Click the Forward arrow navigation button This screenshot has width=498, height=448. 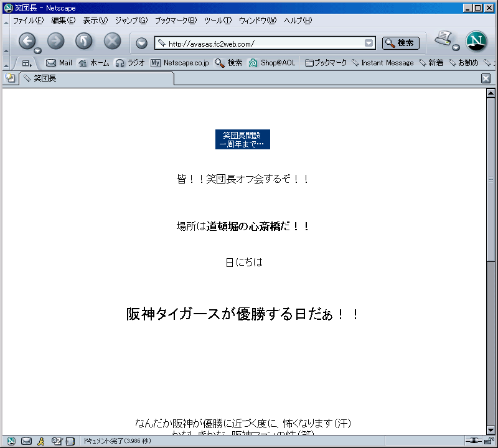tap(55, 41)
